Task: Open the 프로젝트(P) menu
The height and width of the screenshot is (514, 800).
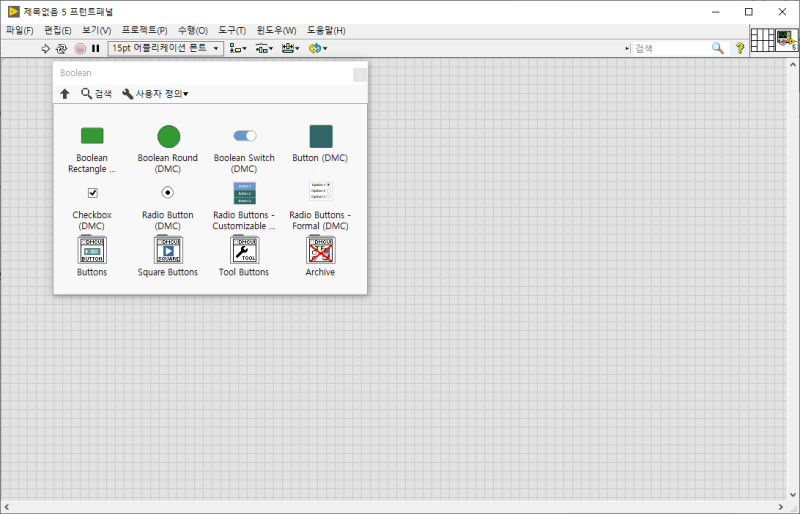Action: click(x=144, y=31)
